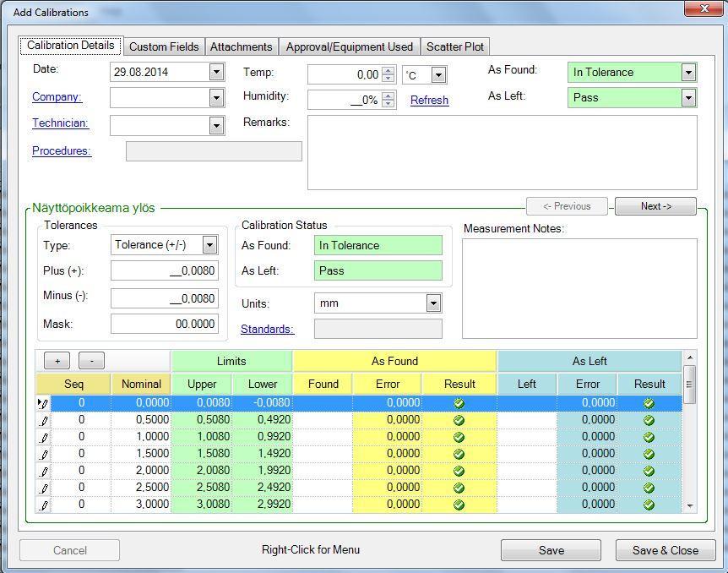The width and height of the screenshot is (728, 573).
Task: Open the top As Found In Tolerance dropdown
Action: (x=688, y=72)
